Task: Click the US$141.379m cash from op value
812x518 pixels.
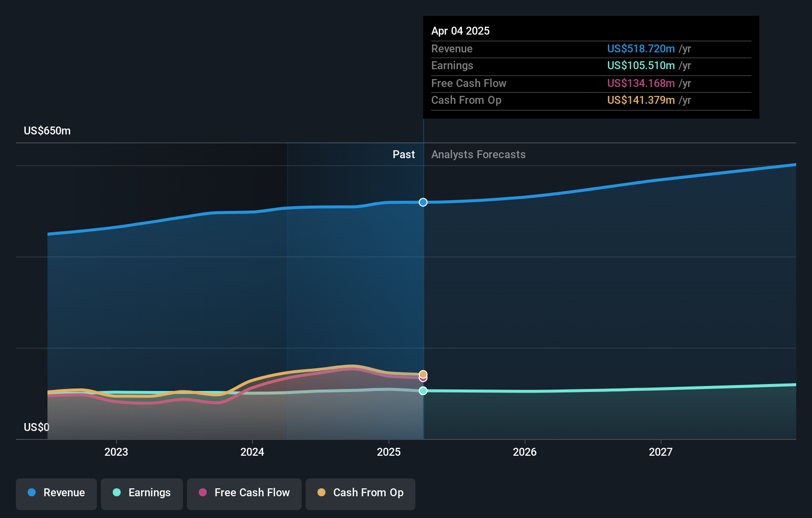Action: pyautogui.click(x=641, y=100)
